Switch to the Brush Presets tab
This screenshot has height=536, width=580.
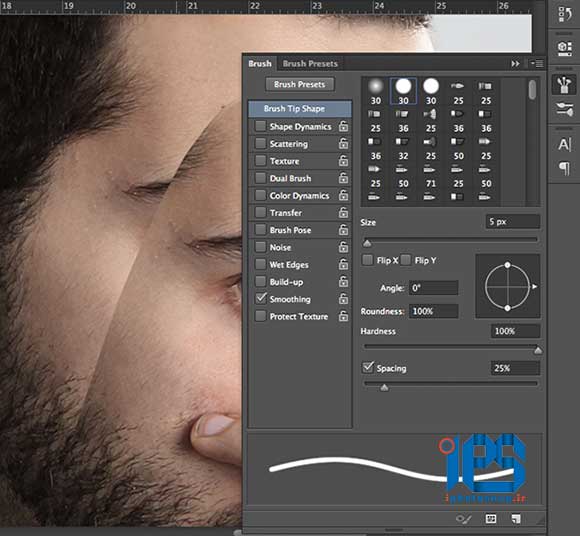pyautogui.click(x=310, y=64)
